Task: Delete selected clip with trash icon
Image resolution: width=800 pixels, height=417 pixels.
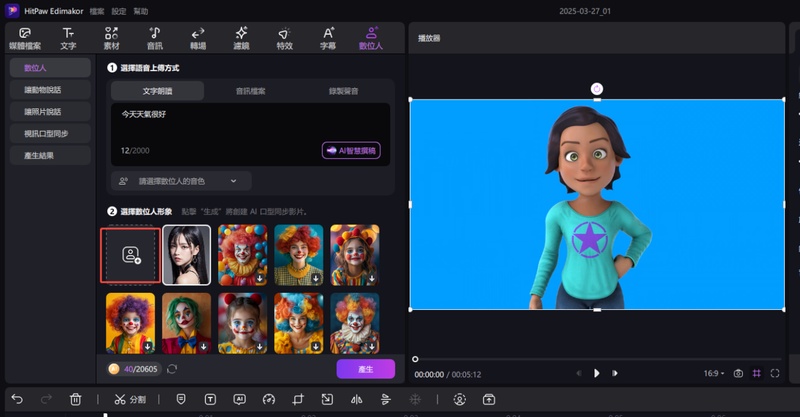Action: coord(76,399)
